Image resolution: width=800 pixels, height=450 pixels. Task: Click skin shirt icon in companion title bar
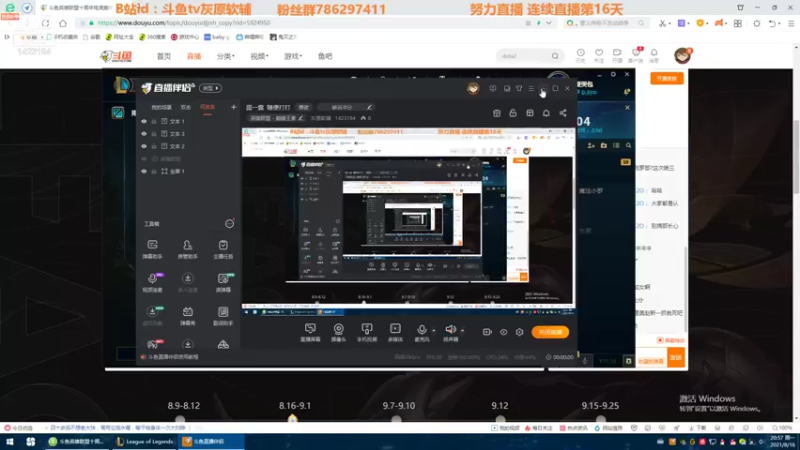(x=519, y=88)
